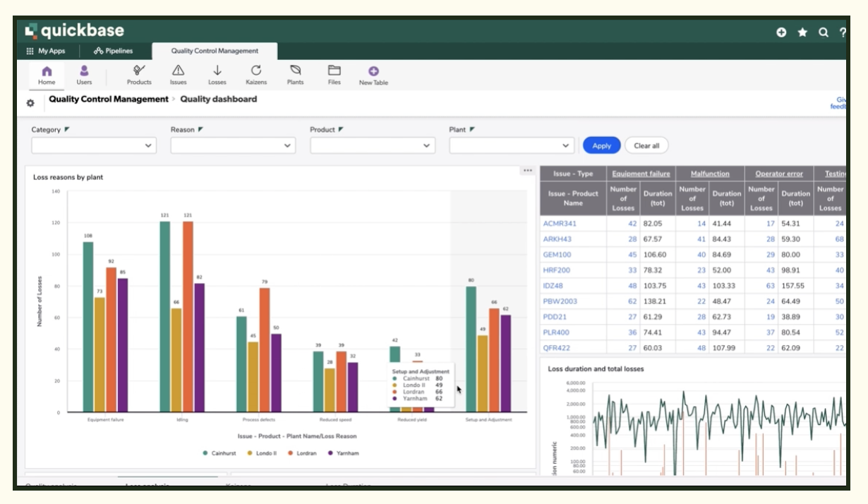Click the Malfunction column header
This screenshot has height=504, width=868.
click(710, 174)
